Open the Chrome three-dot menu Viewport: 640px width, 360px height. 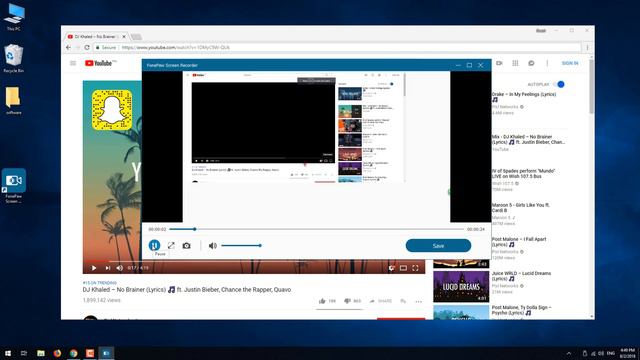(x=587, y=47)
